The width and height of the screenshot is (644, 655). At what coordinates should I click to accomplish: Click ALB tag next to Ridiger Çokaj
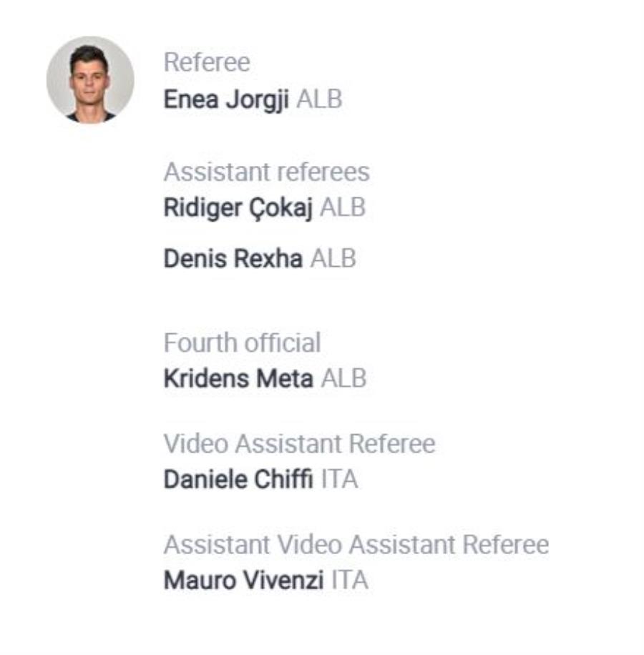pyautogui.click(x=343, y=207)
